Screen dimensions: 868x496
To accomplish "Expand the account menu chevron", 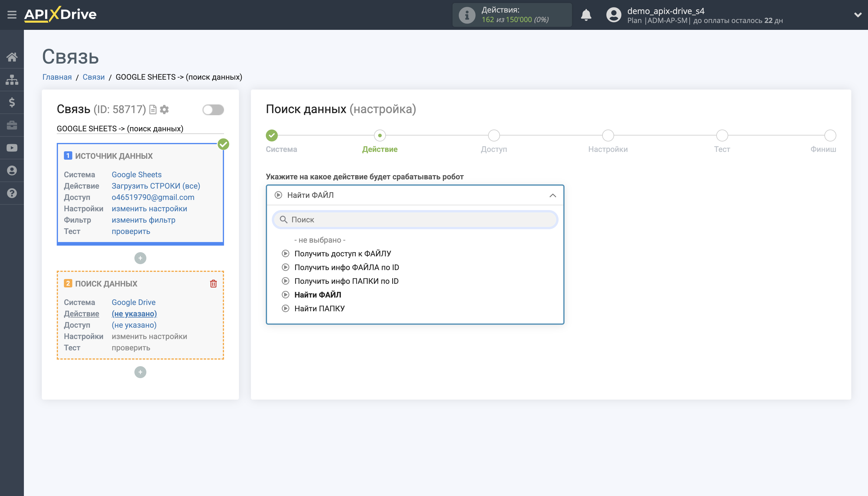I will (x=858, y=15).
